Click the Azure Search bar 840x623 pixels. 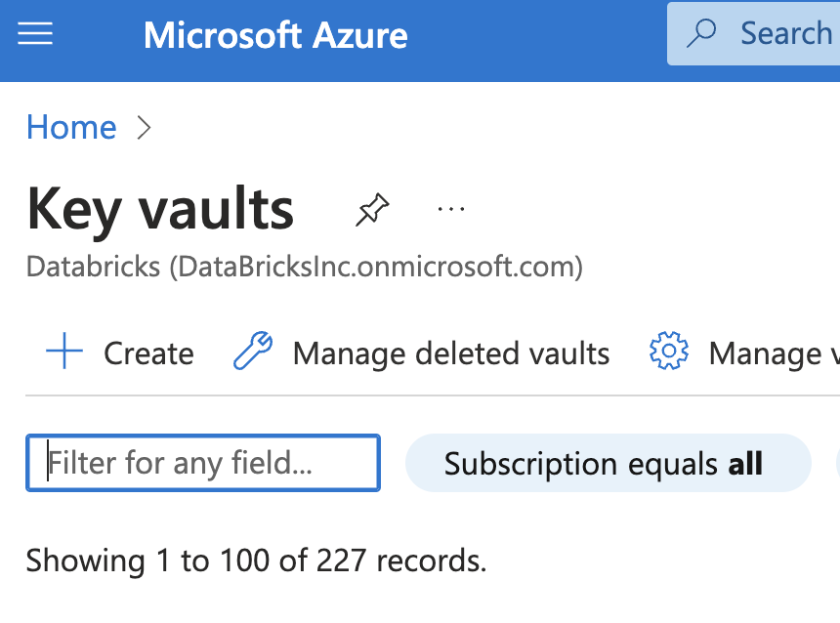pyautogui.click(x=772, y=32)
